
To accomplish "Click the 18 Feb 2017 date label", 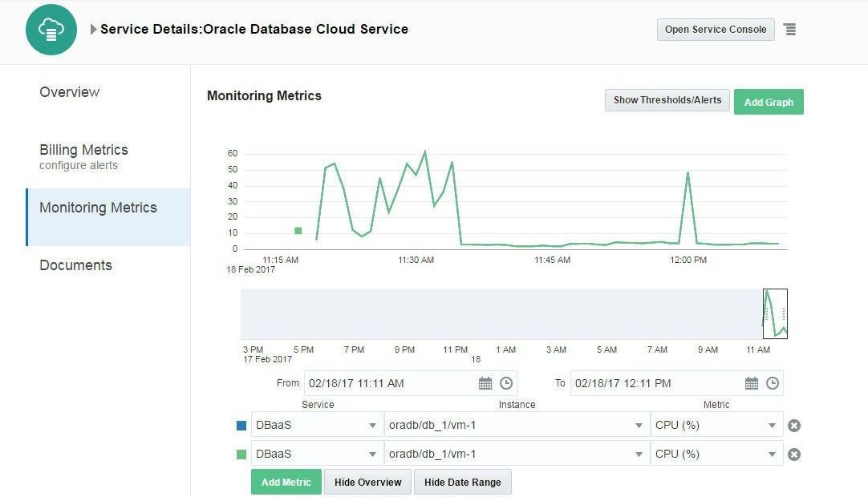I will coord(251,269).
